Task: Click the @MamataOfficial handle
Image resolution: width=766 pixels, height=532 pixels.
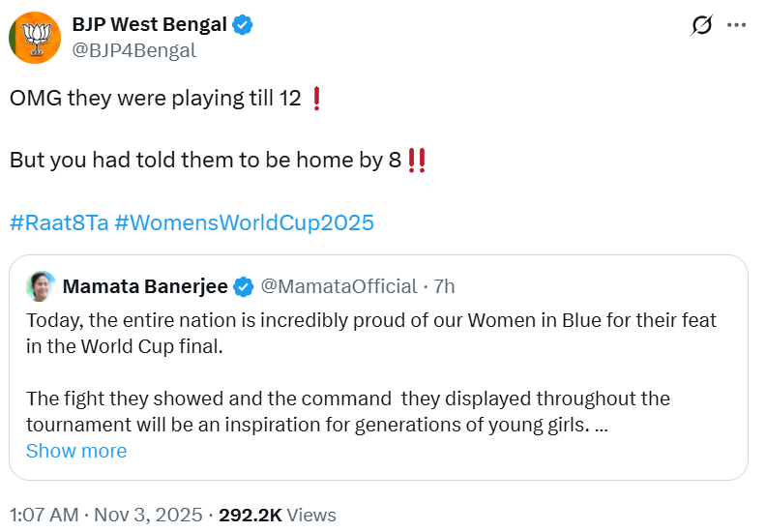Action: 339,286
